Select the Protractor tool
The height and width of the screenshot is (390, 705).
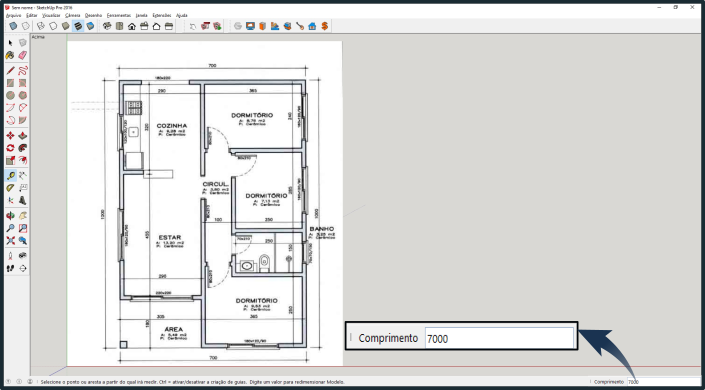pyautogui.click(x=10, y=188)
